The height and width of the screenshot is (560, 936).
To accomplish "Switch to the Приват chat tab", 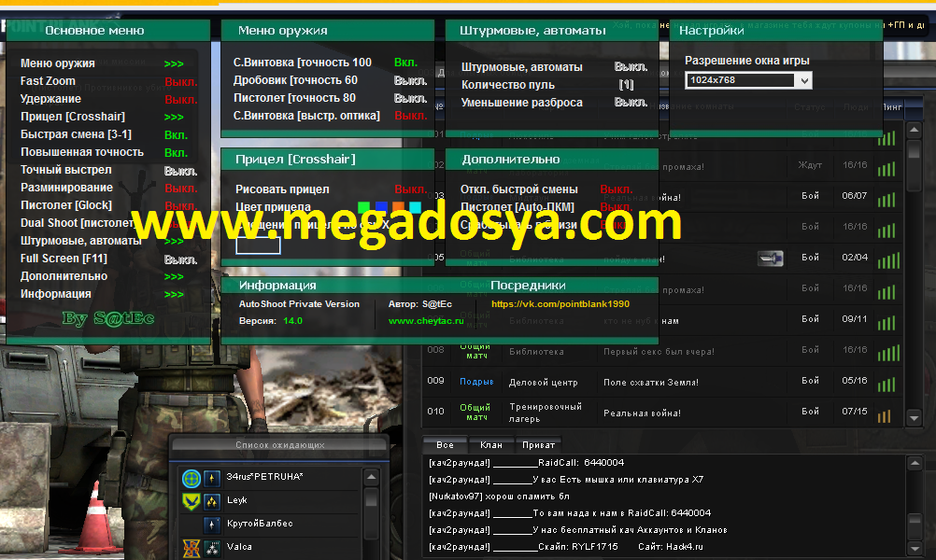I will (x=538, y=445).
